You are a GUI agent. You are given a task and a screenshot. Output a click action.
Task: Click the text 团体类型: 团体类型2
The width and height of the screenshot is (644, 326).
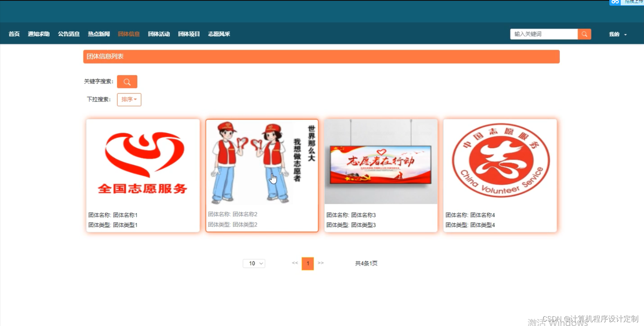pos(233,224)
